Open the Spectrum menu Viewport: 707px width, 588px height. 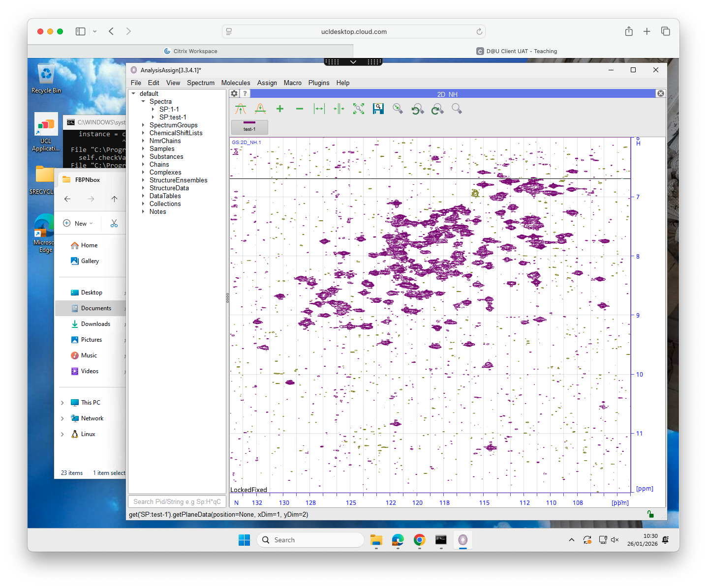200,83
